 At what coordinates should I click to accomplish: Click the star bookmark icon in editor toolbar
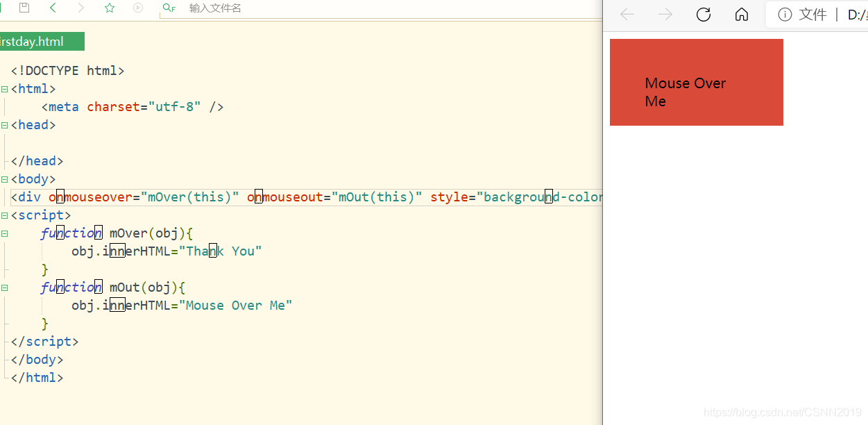(x=110, y=8)
